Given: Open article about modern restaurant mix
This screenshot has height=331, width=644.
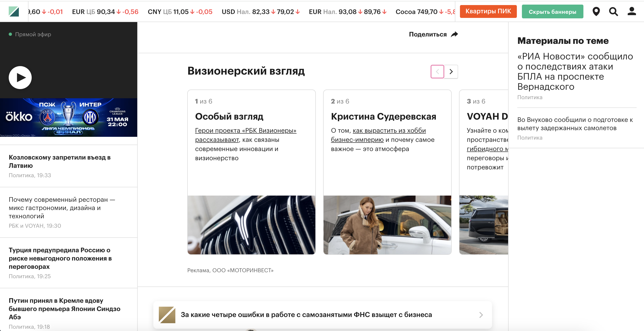Looking at the screenshot, I should [62, 208].
